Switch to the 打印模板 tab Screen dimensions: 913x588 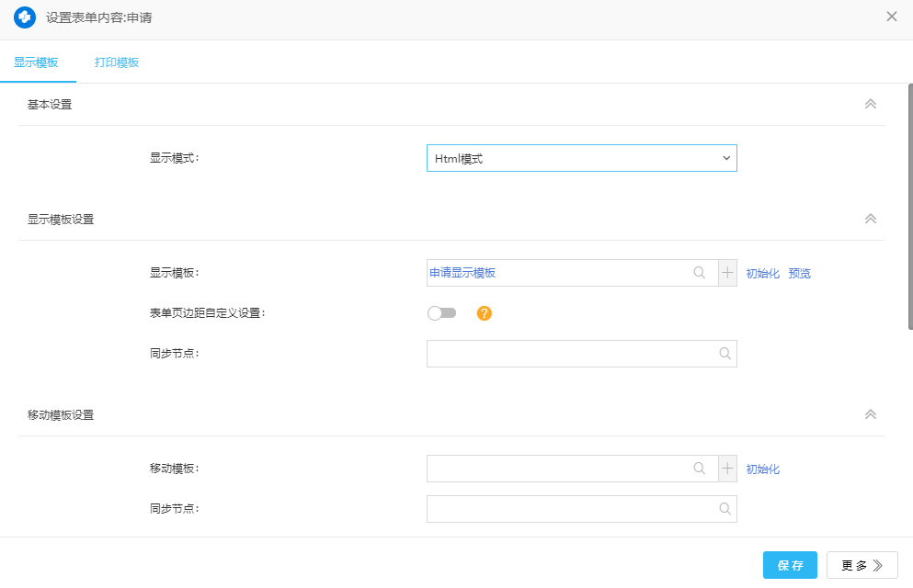[116, 63]
